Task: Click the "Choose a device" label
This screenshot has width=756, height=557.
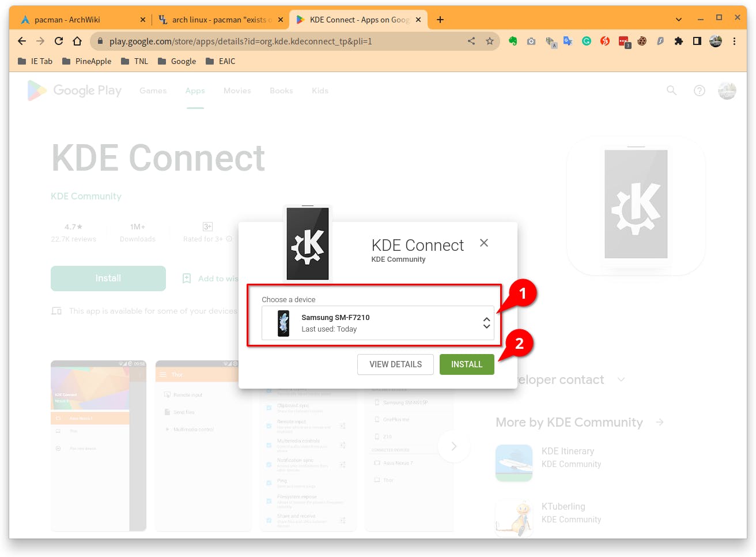Action: [289, 300]
